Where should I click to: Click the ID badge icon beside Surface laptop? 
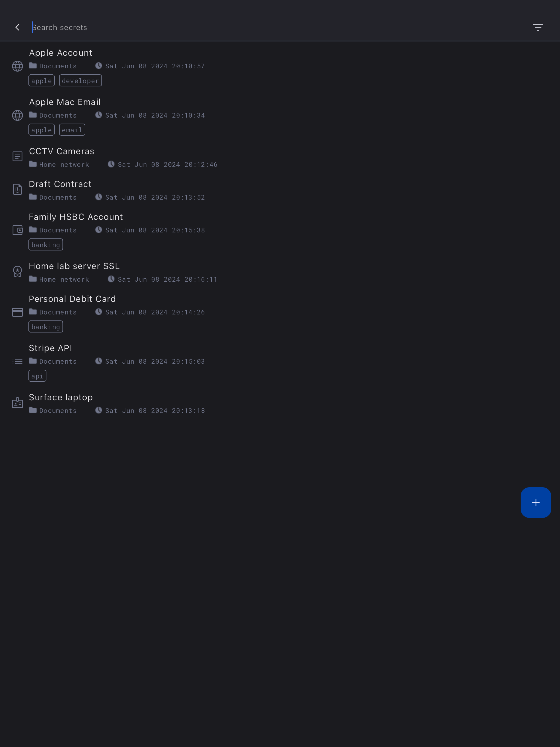[17, 402]
